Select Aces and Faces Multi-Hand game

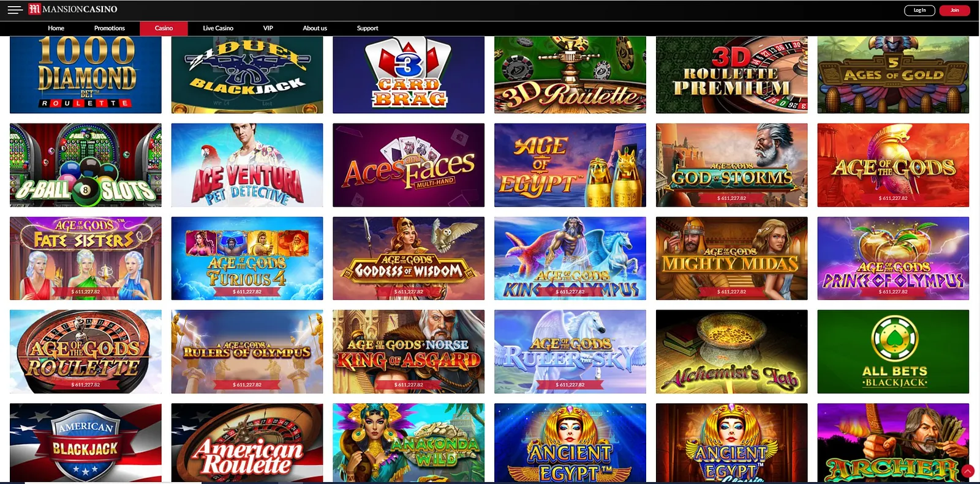click(409, 165)
